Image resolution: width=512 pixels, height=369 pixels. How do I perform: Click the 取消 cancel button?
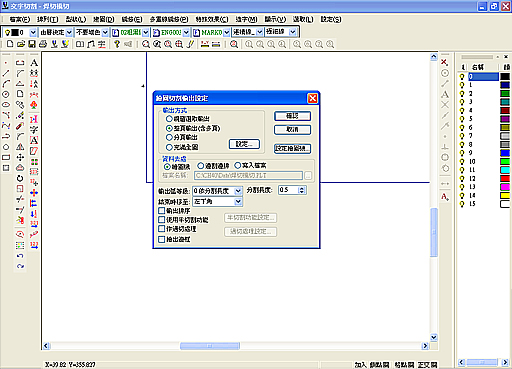292,130
